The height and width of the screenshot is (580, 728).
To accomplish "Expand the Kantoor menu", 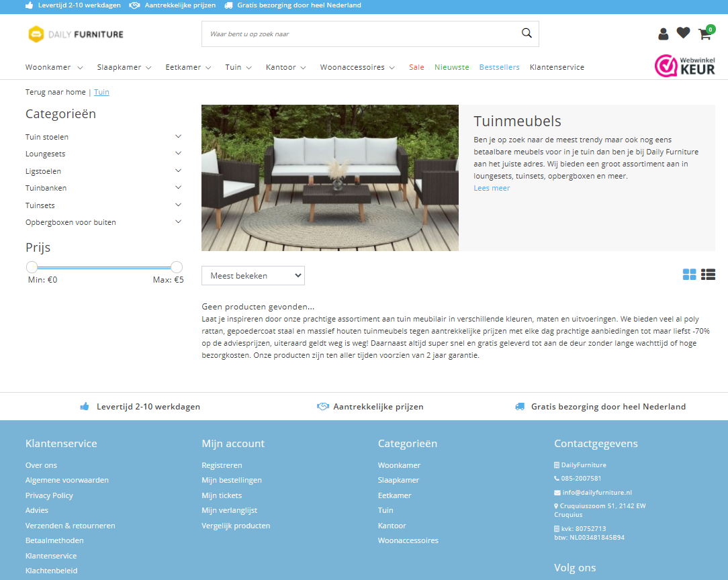I will pos(285,67).
